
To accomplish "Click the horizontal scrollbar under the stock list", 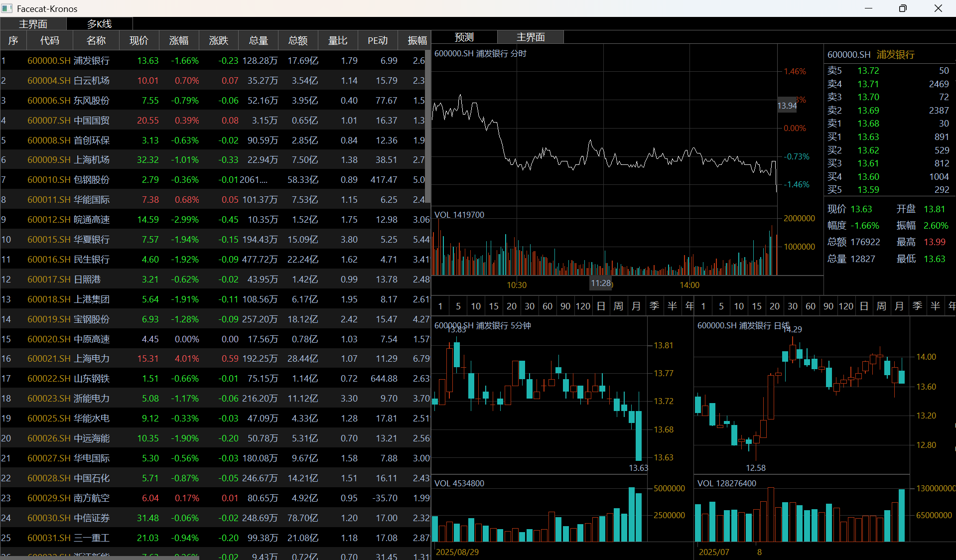I will pos(100,558).
